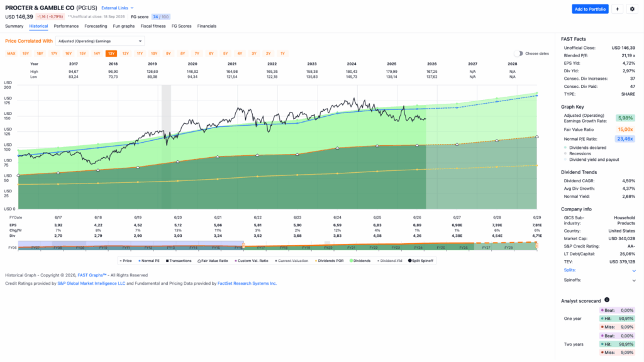Select the 1Y time range

point(282,53)
